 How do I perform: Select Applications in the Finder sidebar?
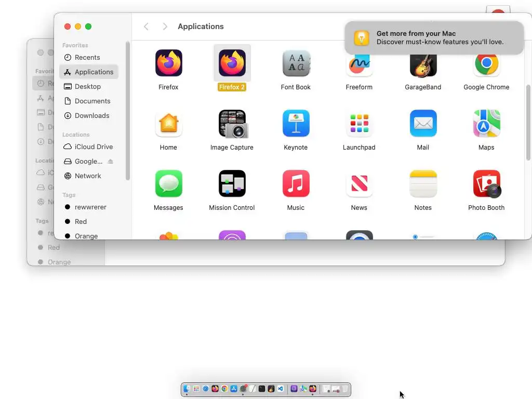(89, 72)
